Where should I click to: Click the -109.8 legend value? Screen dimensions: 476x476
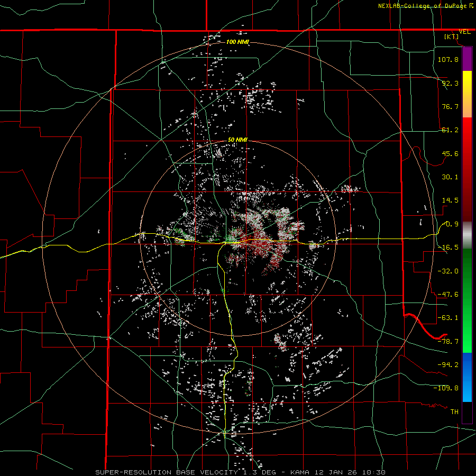(x=446, y=388)
